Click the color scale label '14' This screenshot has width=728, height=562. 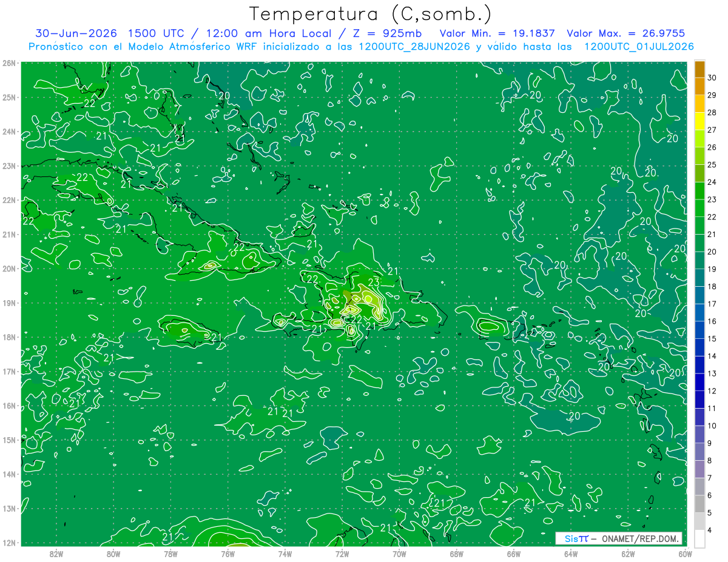[x=712, y=356]
